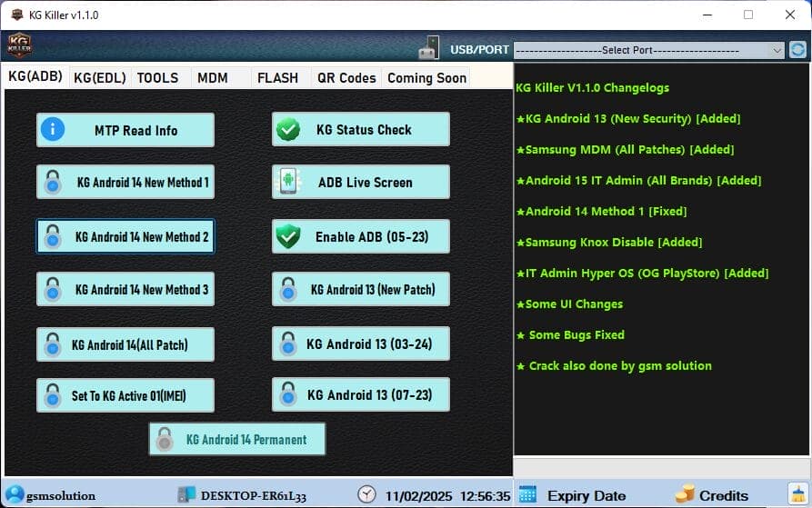
Task: Click Enable ADB (05-23) button
Action: click(x=361, y=236)
